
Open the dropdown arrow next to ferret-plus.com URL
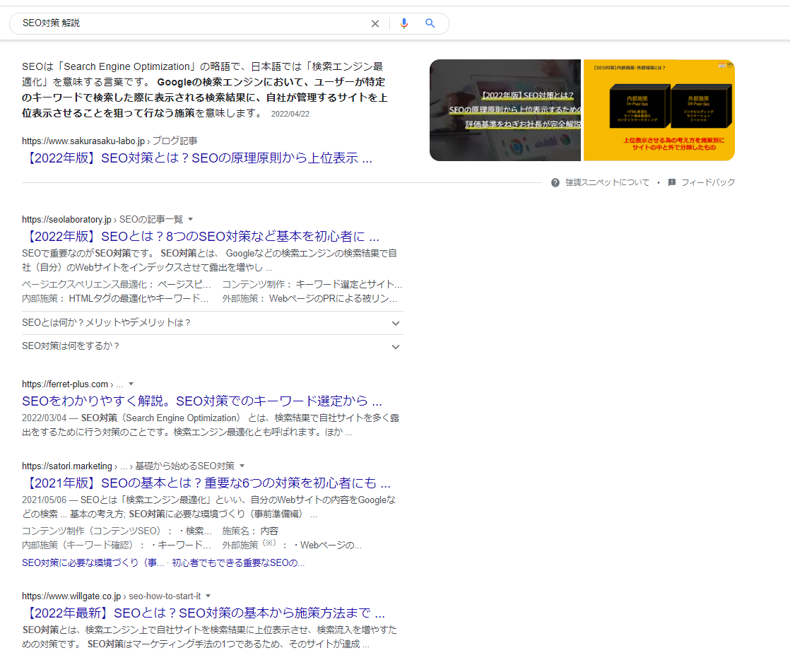(131, 384)
